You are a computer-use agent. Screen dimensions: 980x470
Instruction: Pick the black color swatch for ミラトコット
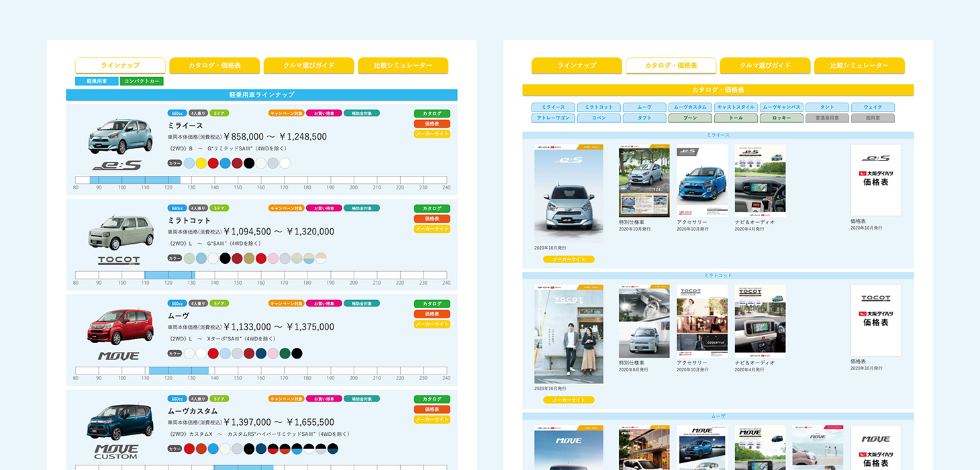click(225, 258)
